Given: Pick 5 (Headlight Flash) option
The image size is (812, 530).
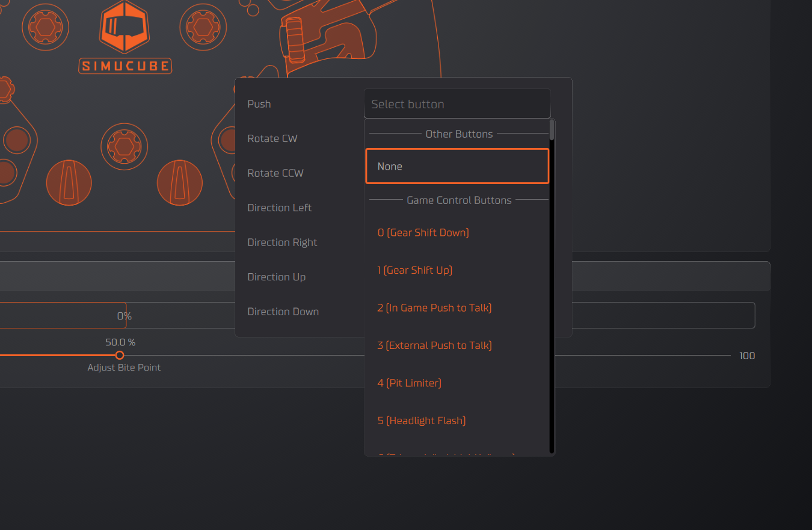Looking at the screenshot, I should pos(421,421).
